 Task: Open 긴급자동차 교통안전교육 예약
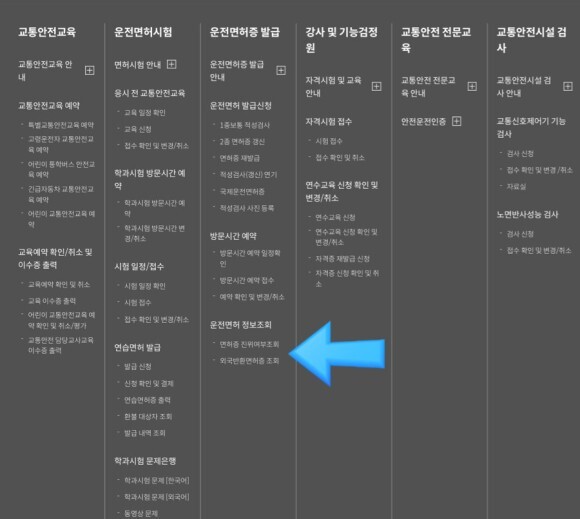click(x=61, y=195)
